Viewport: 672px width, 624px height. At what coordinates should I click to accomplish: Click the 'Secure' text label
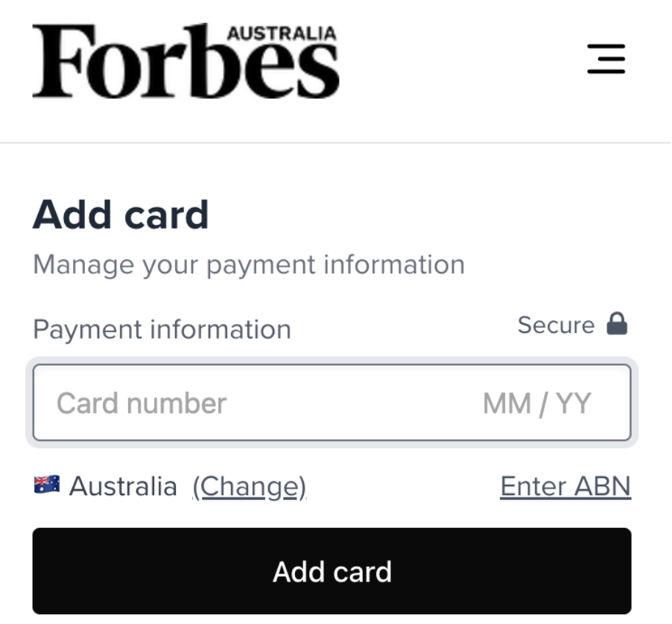pyautogui.click(x=556, y=325)
